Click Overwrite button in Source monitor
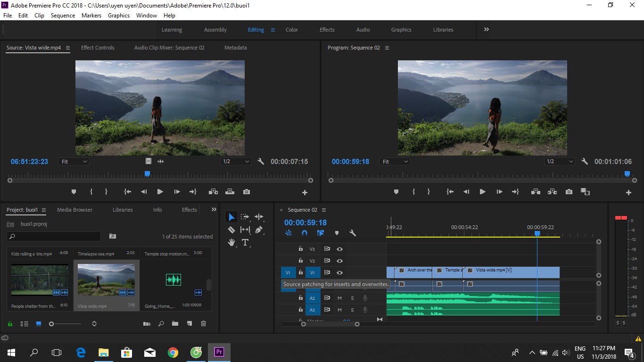This screenshot has width=644, height=362. [230, 192]
